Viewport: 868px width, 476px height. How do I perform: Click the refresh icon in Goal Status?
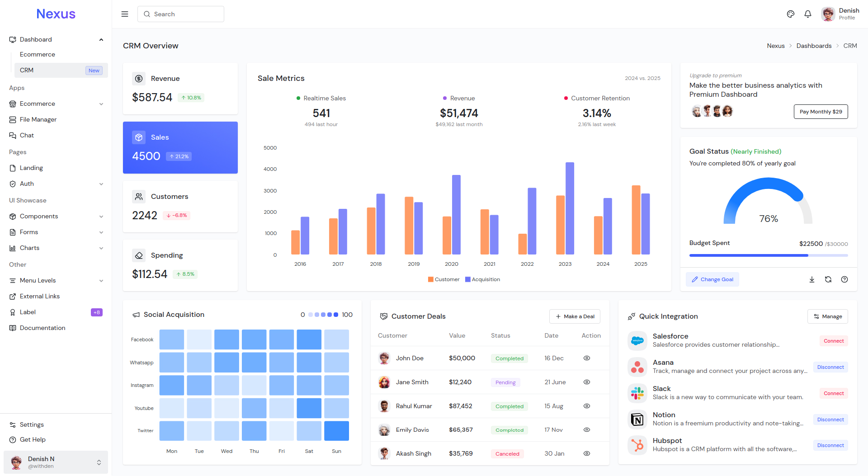pos(828,279)
